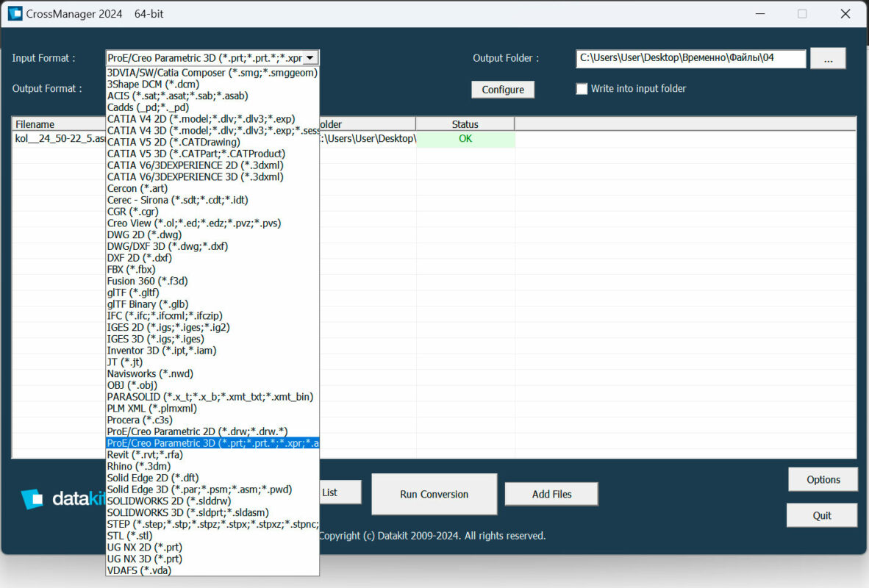Select PARASOLID (*.x_t) format
The width and height of the screenshot is (869, 588).
pyautogui.click(x=212, y=397)
